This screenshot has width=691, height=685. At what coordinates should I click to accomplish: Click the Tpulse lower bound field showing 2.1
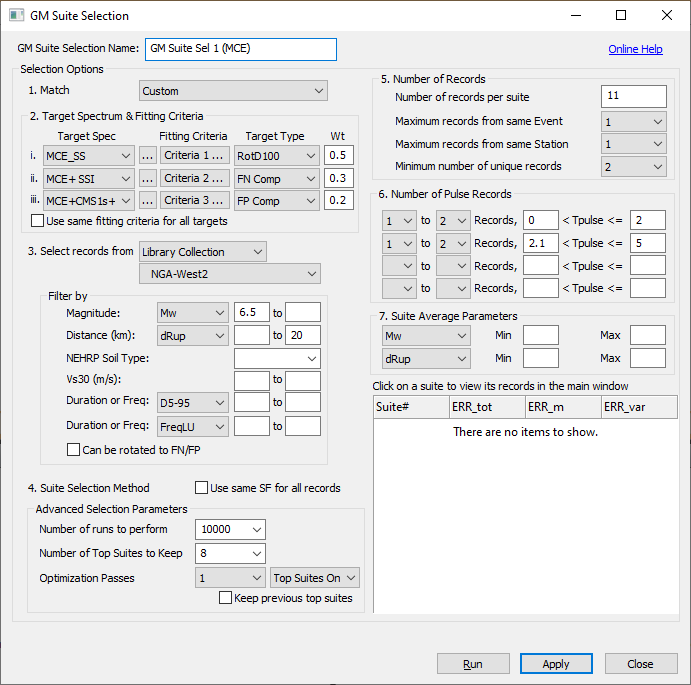(541, 243)
